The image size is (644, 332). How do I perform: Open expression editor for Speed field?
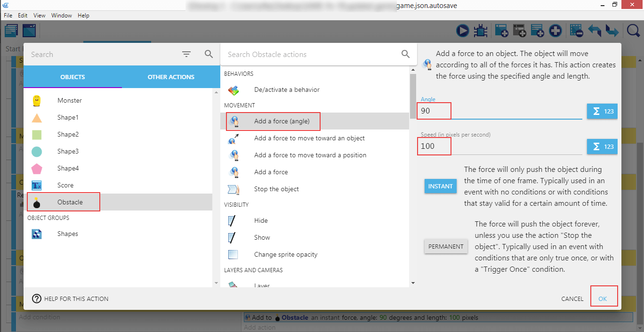coord(602,146)
